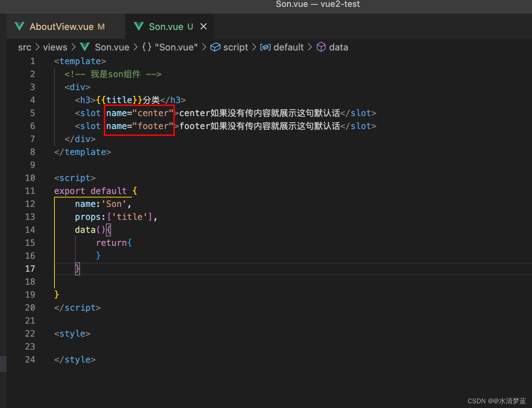Screen dimensions: 532x408
Task: Click the closing </div> tag on line 7
Action: pyautogui.click(x=80, y=139)
